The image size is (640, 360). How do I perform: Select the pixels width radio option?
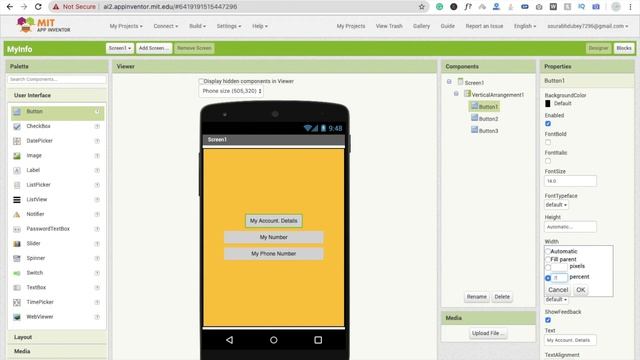(548, 268)
